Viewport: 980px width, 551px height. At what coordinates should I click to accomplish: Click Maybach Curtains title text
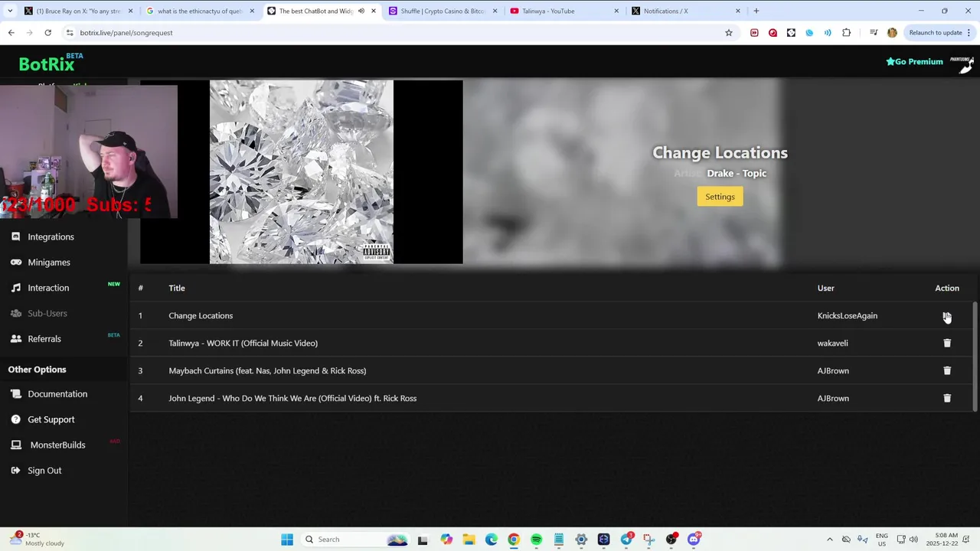[x=267, y=370]
